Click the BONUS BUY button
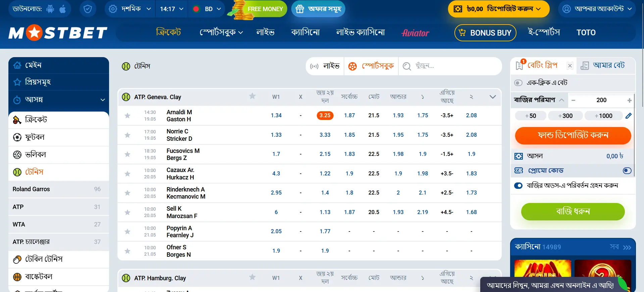 pyautogui.click(x=485, y=33)
